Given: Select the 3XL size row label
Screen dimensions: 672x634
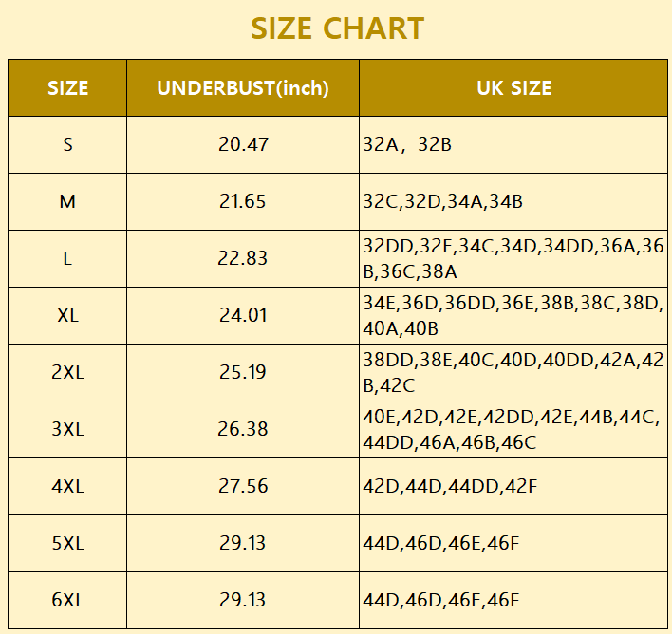Looking at the screenshot, I should [67, 429].
